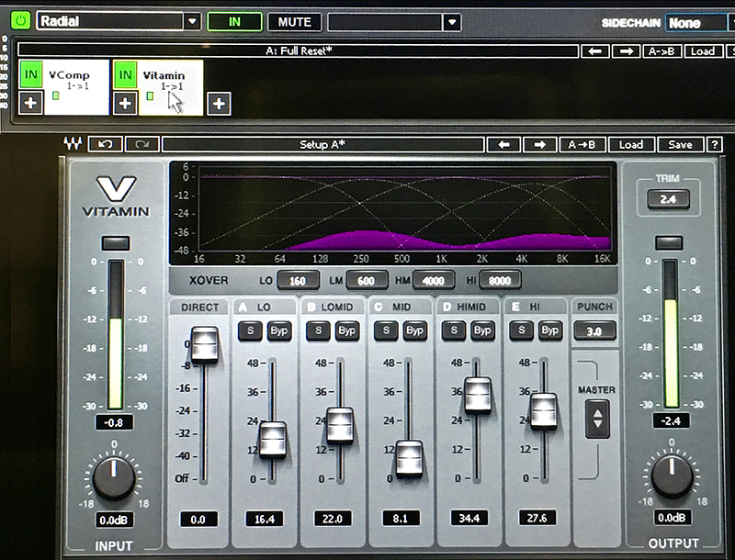This screenshot has width=735, height=560.
Task: Add plugin after the Vitamin slot
Action: point(219,104)
